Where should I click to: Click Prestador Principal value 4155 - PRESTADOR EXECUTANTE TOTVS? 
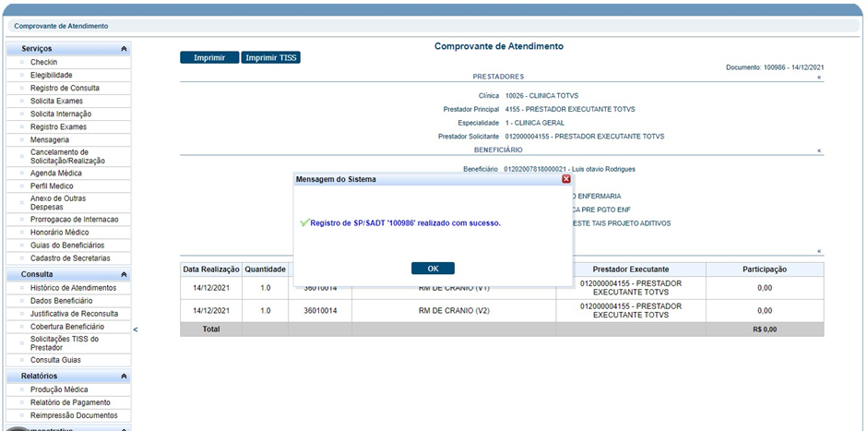point(570,109)
